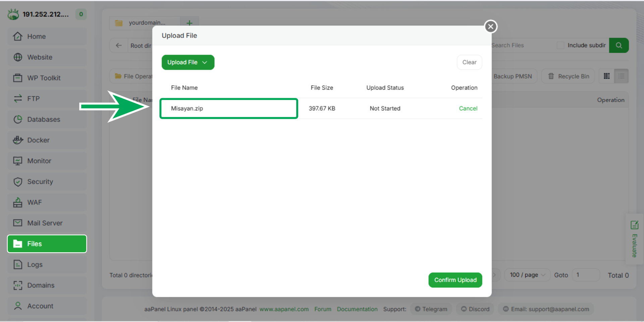Enable the Include subdir checkbox
The height and width of the screenshot is (322, 644).
pos(560,45)
